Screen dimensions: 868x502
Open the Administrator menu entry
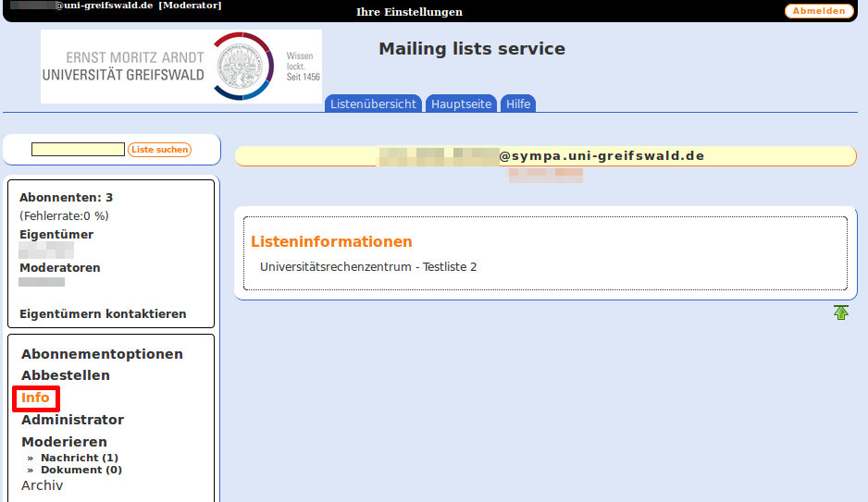pos(72,420)
